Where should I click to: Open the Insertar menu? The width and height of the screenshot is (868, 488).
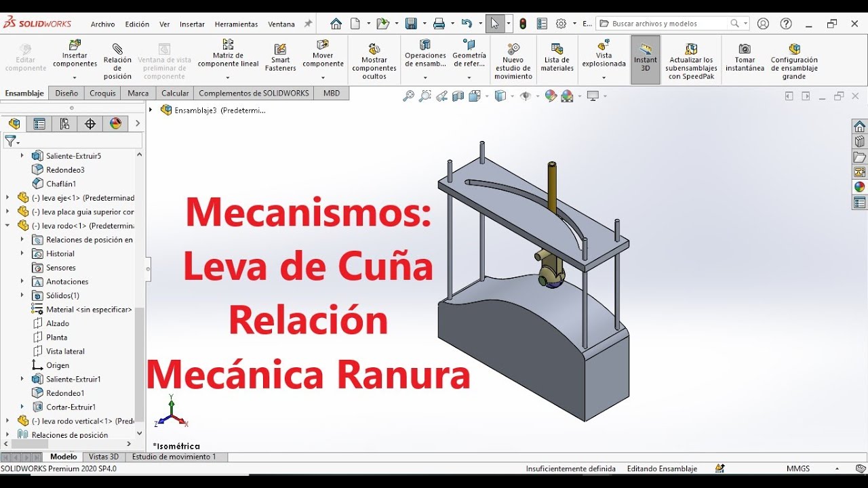(192, 24)
